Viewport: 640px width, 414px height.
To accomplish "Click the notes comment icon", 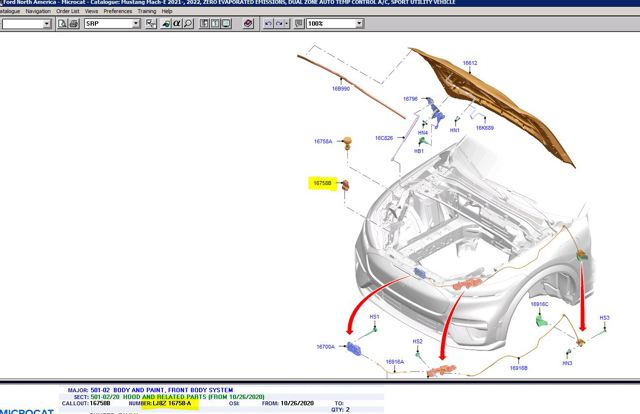I will point(299,24).
